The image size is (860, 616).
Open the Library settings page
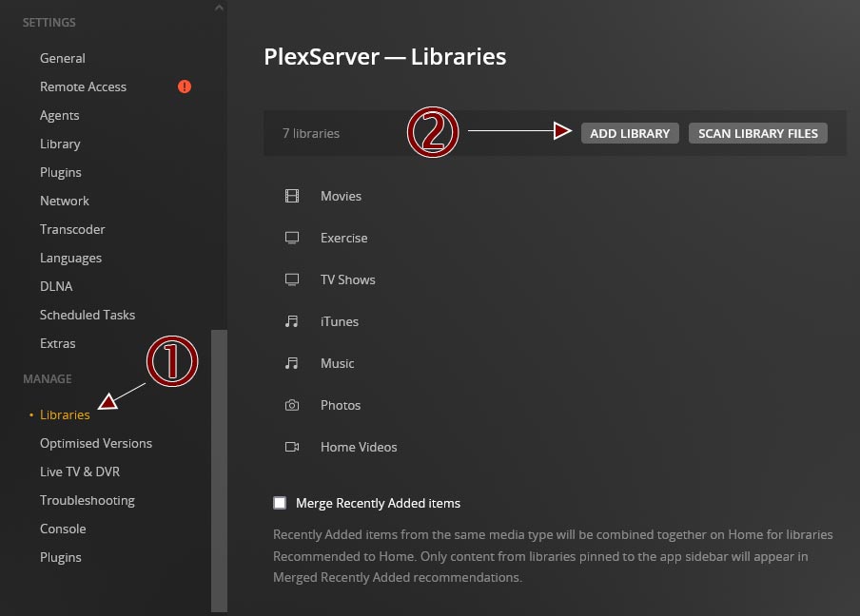(60, 144)
